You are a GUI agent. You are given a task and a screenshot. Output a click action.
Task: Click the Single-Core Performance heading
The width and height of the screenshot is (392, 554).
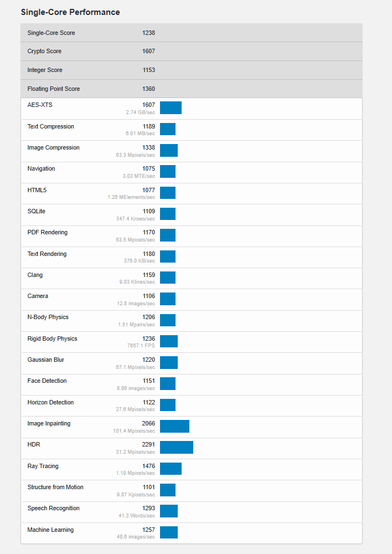pos(70,12)
